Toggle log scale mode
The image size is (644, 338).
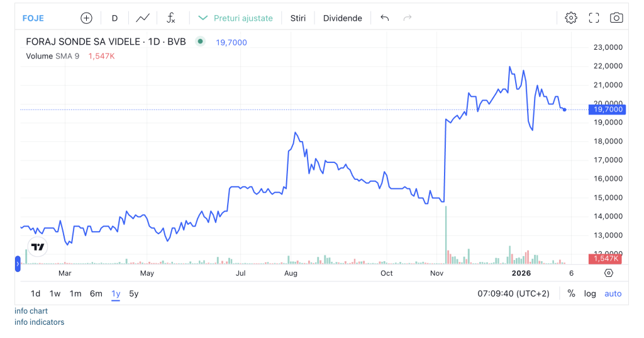pos(590,293)
